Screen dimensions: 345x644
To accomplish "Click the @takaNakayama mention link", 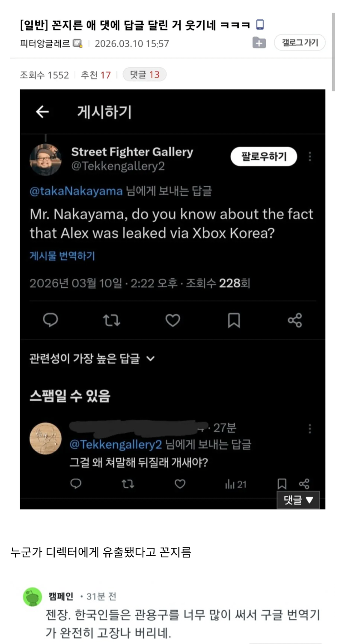I will click(x=76, y=191).
